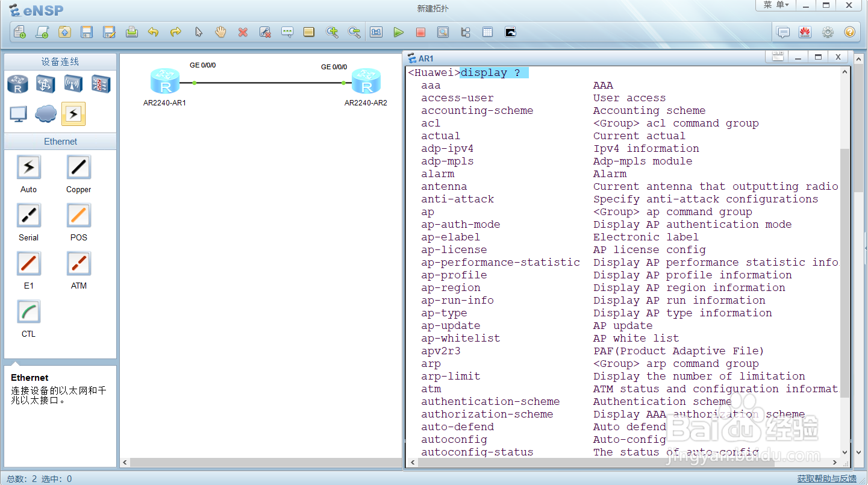Open the Huawei website icon
Viewport: 868px width, 485px height.
[805, 32]
